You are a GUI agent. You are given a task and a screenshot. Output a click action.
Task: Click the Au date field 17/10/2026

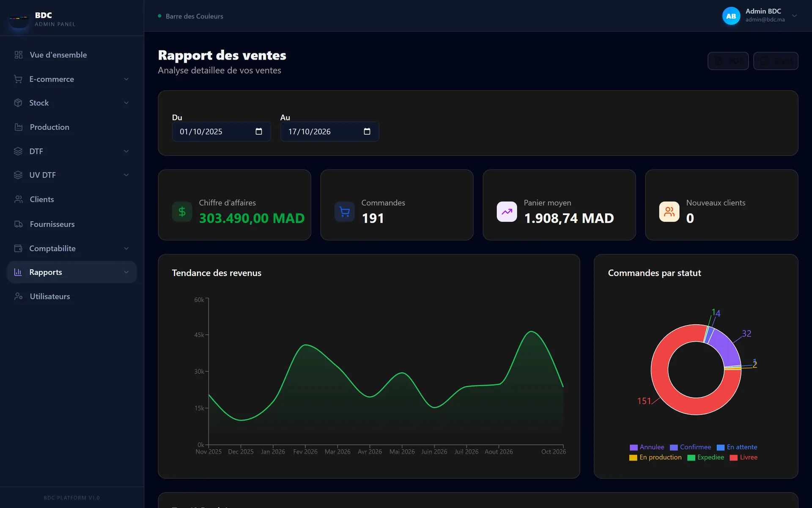[x=329, y=132]
